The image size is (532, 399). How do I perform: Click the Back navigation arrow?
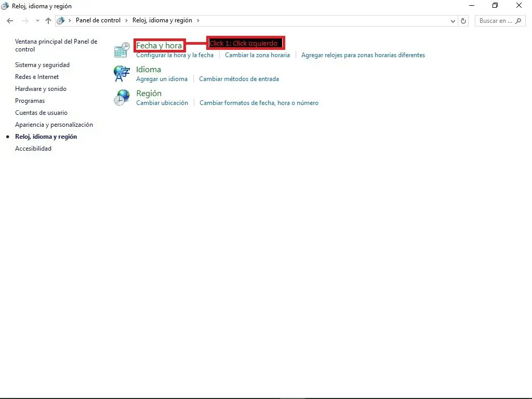(x=10, y=21)
